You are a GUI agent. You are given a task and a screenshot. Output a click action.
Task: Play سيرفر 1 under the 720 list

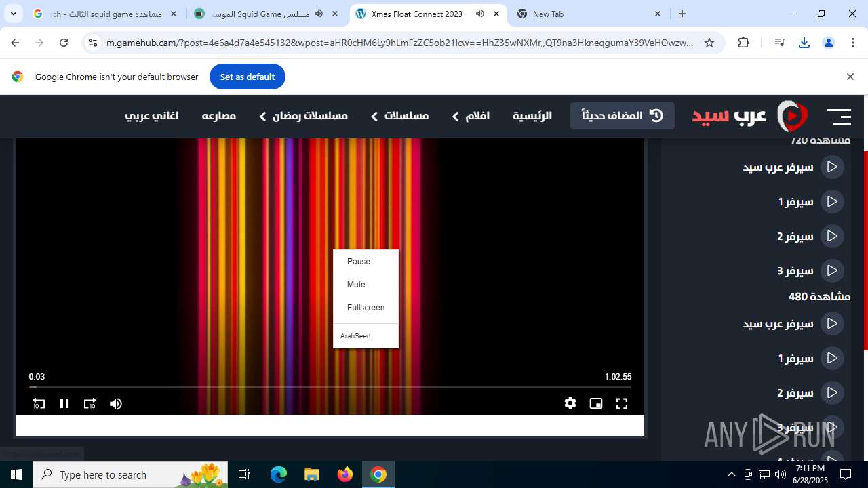tap(811, 201)
